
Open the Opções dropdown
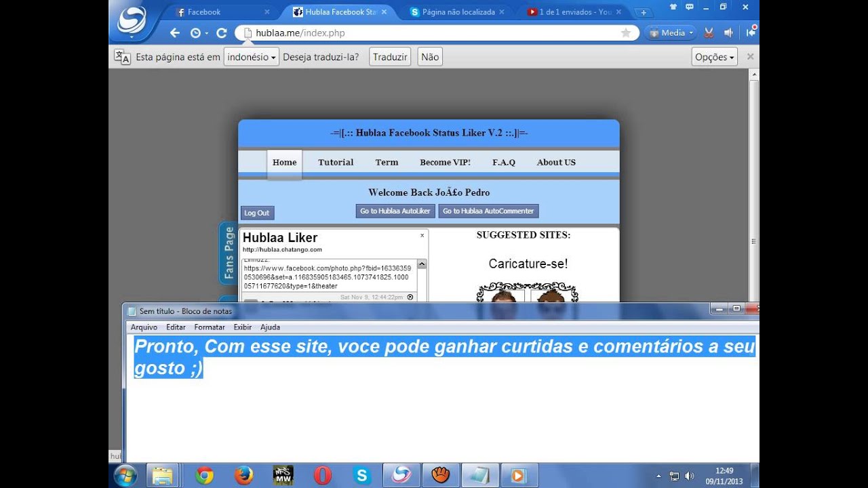click(x=715, y=57)
